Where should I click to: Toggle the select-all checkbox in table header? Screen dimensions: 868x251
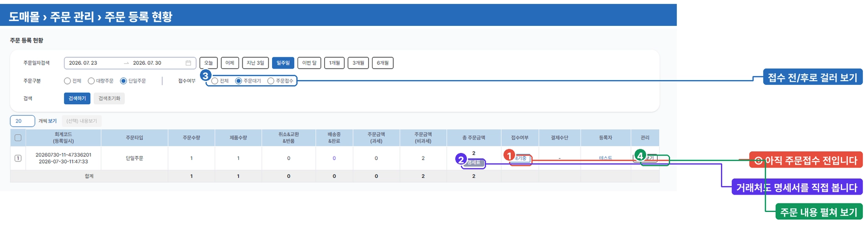pyautogui.click(x=18, y=138)
